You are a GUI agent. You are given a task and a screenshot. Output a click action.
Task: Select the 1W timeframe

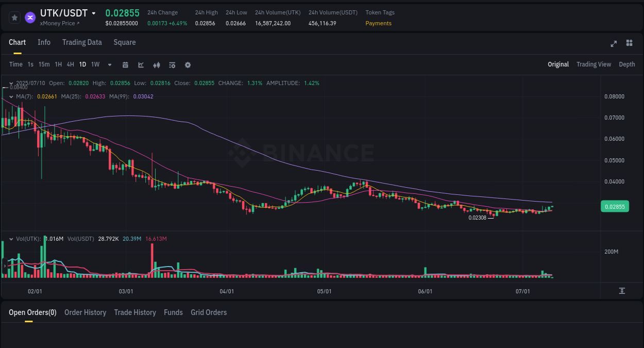(95, 64)
